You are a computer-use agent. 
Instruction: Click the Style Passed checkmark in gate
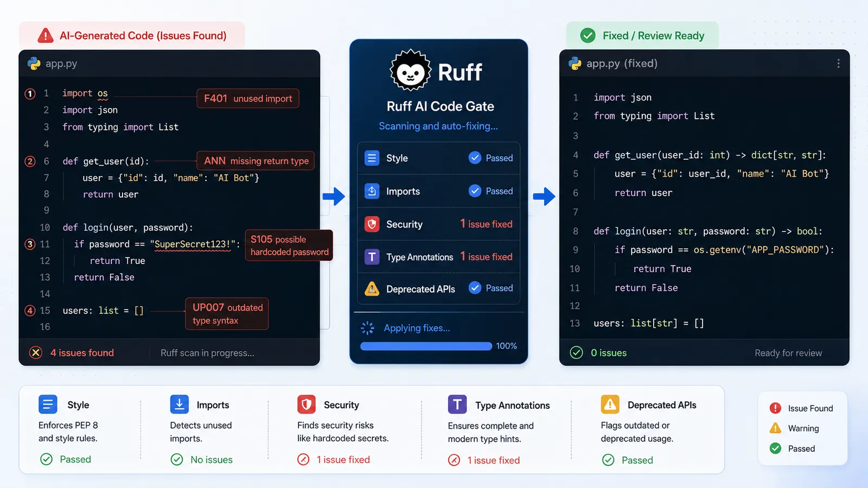[475, 158]
